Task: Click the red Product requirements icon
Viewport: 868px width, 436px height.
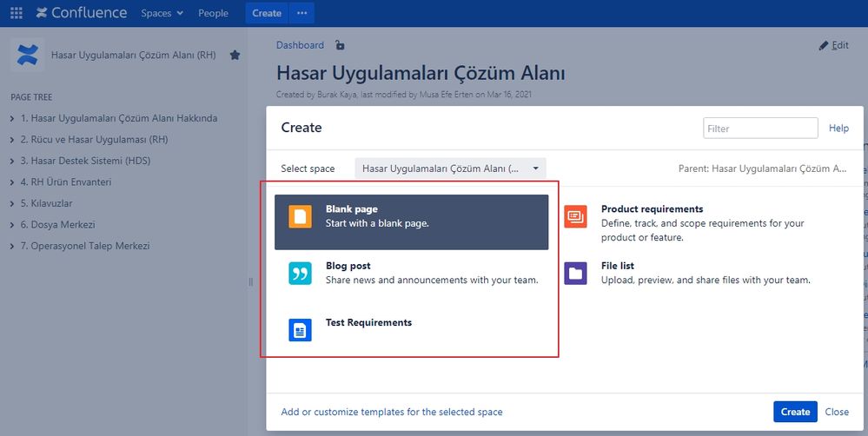Action: (576, 216)
